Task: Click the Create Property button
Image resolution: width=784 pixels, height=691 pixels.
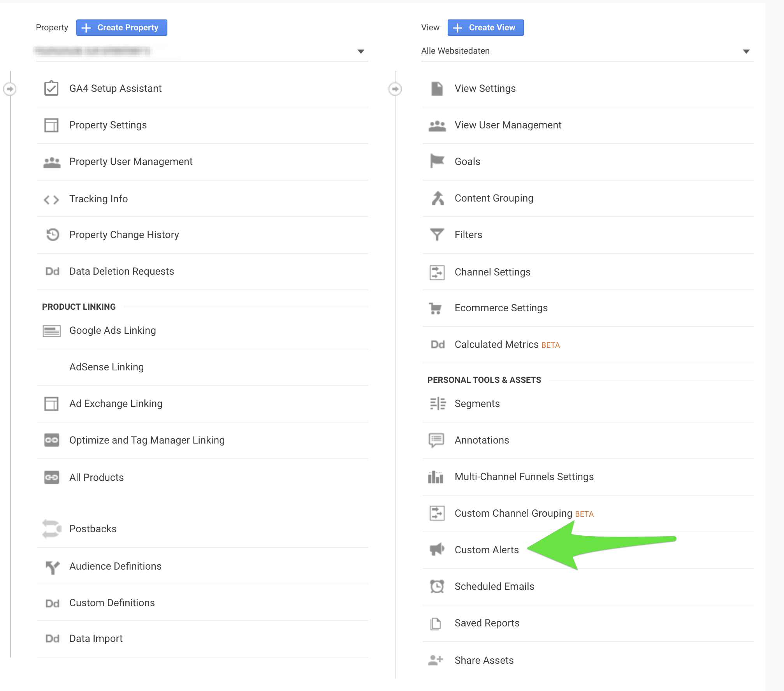Action: (122, 28)
